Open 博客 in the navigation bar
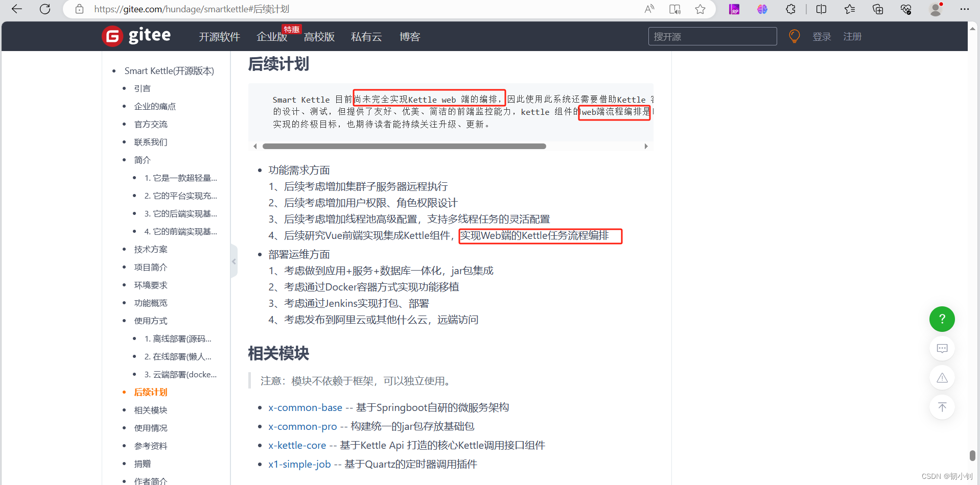The width and height of the screenshot is (980, 485). point(410,37)
